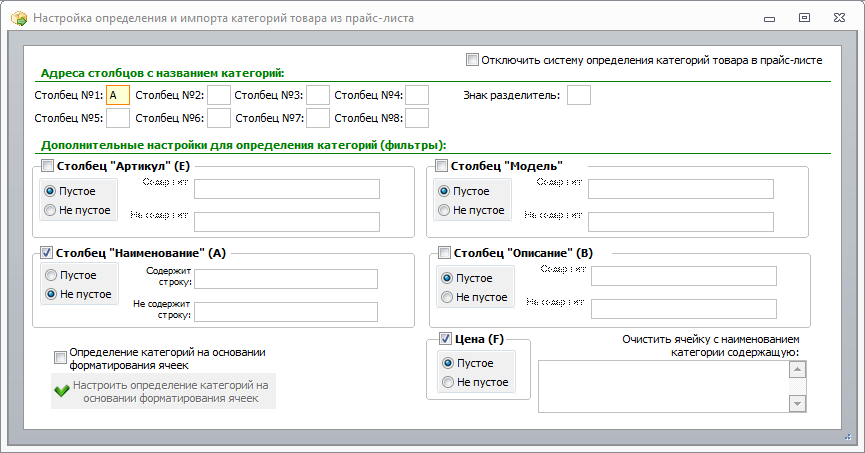The height and width of the screenshot is (453, 865).
Task: Click lower text field in Артикул group
Action: pyautogui.click(x=287, y=222)
